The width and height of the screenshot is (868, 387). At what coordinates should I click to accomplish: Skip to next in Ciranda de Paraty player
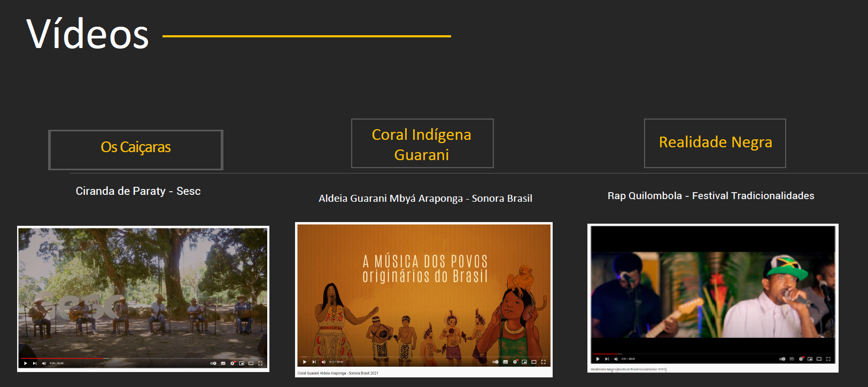(x=35, y=363)
